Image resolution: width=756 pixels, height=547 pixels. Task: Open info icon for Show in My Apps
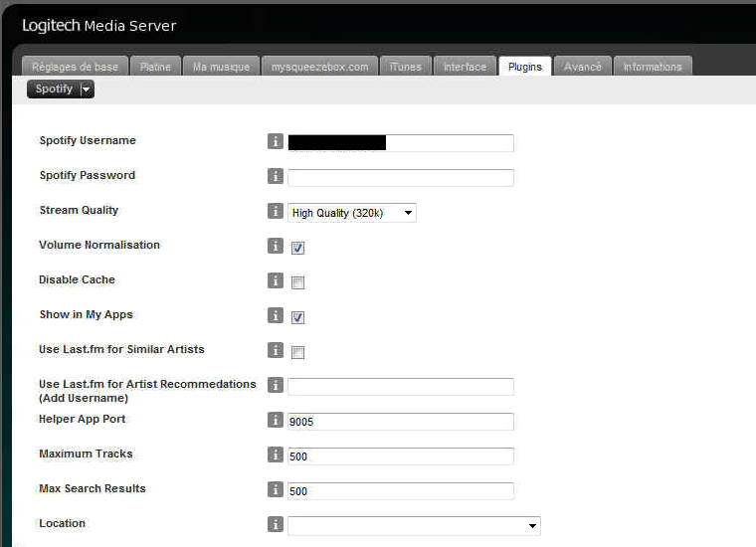click(x=276, y=315)
